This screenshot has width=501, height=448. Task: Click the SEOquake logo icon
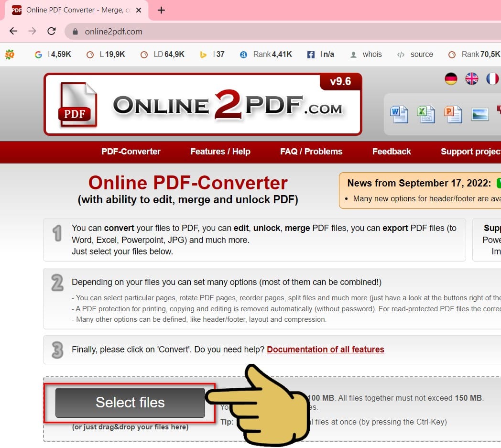click(10, 55)
